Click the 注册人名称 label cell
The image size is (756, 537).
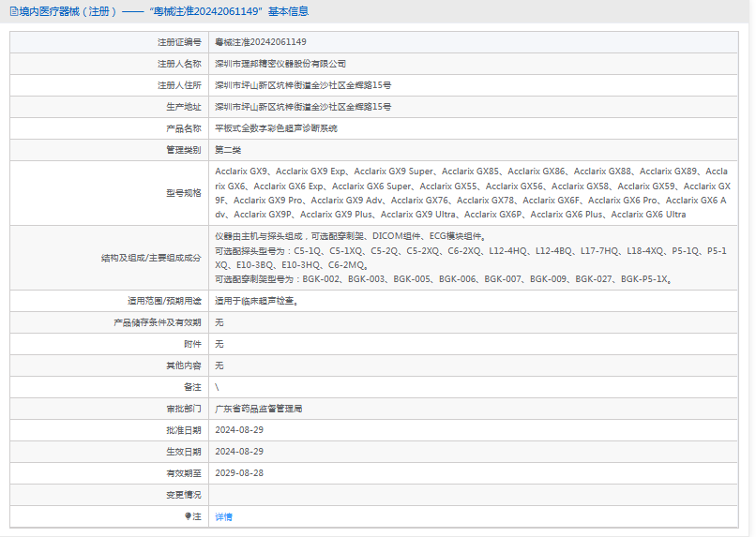click(x=110, y=64)
